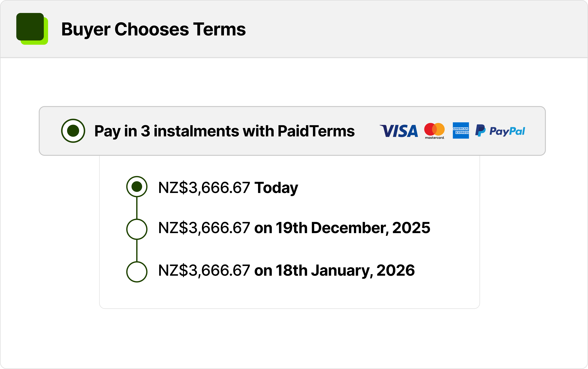Click the "on 19th December, 2025" date
588x369 pixels.
click(342, 228)
